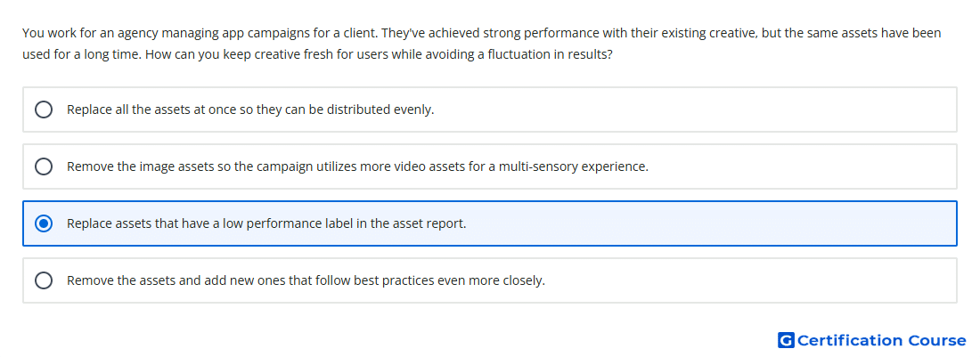This screenshot has height=357, width=980.
Task: Click the selected low performance label radio
Action: 44,223
